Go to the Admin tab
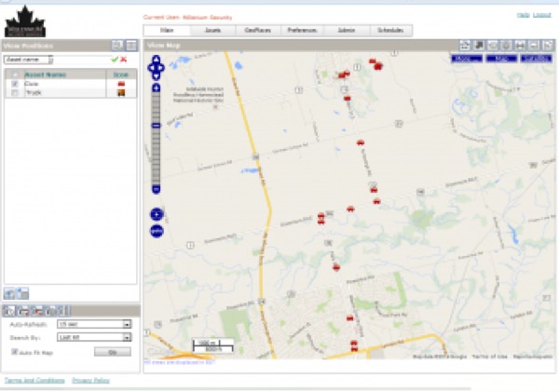Image resolution: width=559 pixels, height=392 pixels. point(347,31)
